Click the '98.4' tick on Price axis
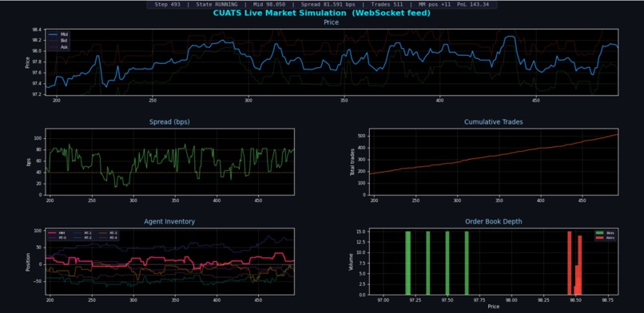644x313 pixels. point(38,30)
